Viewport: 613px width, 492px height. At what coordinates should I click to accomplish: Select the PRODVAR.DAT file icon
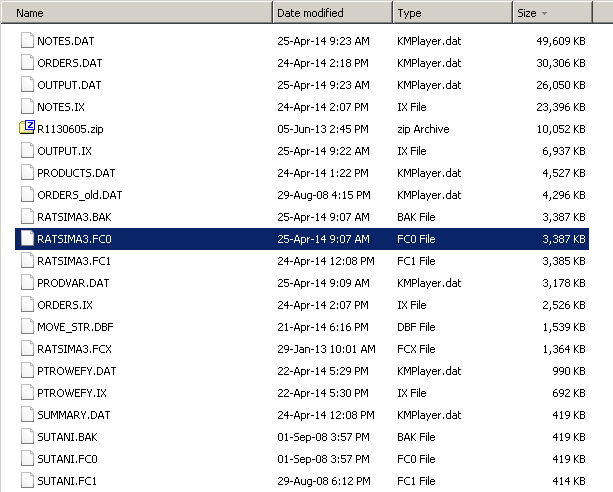(x=27, y=283)
